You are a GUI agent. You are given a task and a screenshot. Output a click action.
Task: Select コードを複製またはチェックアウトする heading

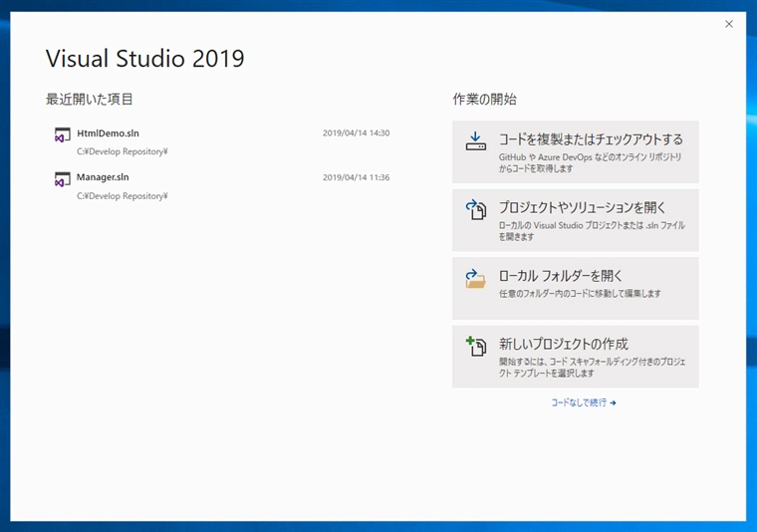(591, 139)
